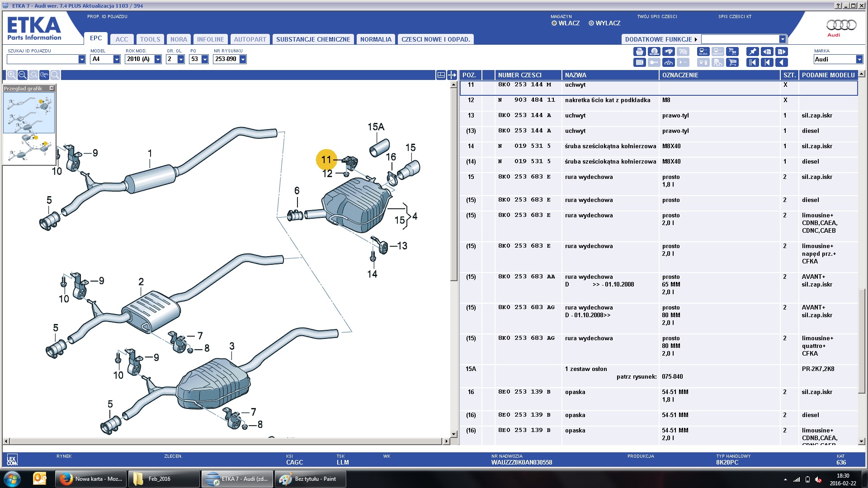Close the Przeglad grafik overview panel

click(52, 88)
